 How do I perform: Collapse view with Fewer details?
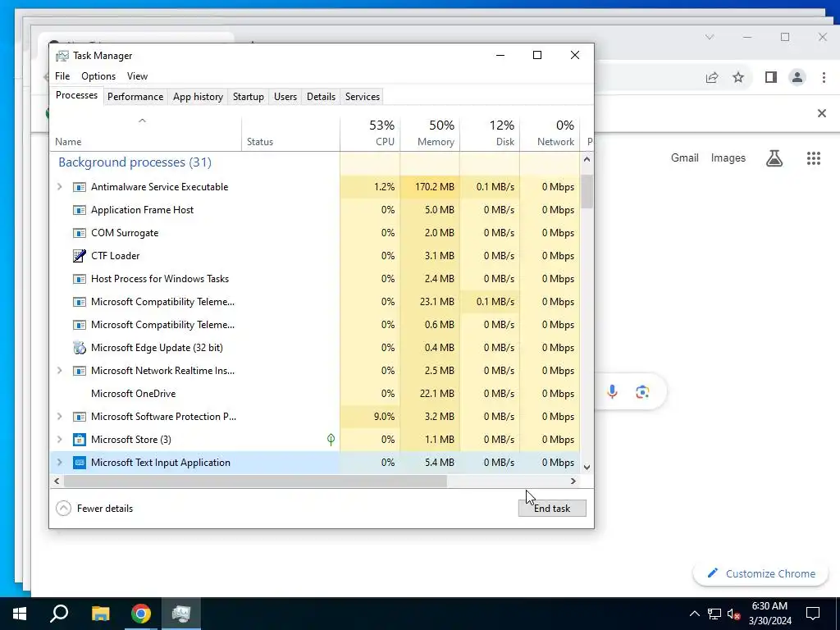(94, 509)
